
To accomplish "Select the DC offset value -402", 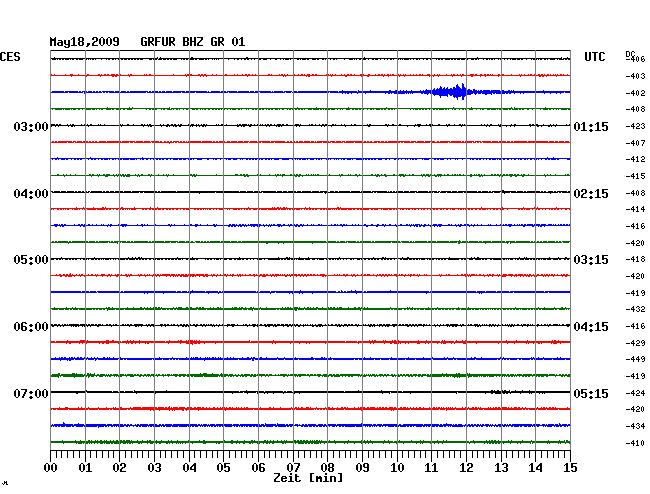I will 635,93.
